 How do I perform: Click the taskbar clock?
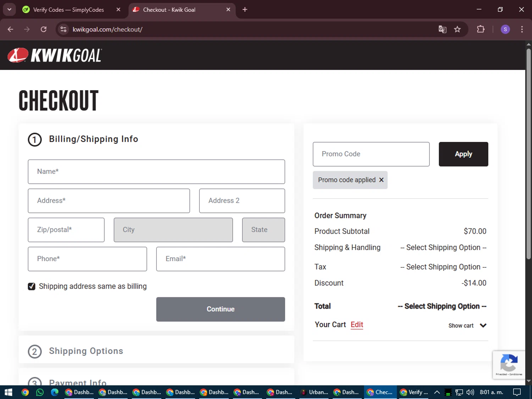point(491,392)
